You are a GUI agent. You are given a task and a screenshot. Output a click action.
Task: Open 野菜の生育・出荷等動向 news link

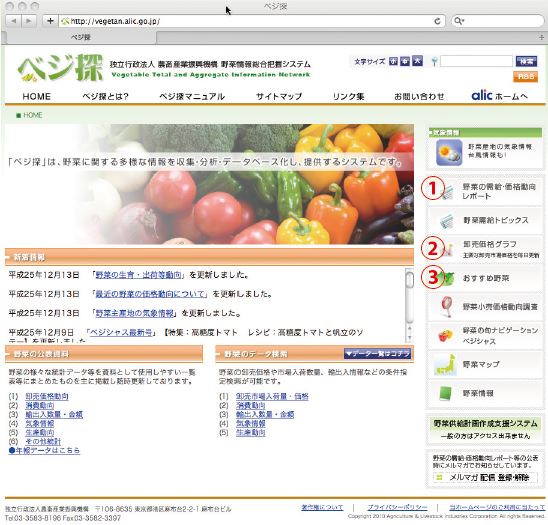pyautogui.click(x=138, y=275)
